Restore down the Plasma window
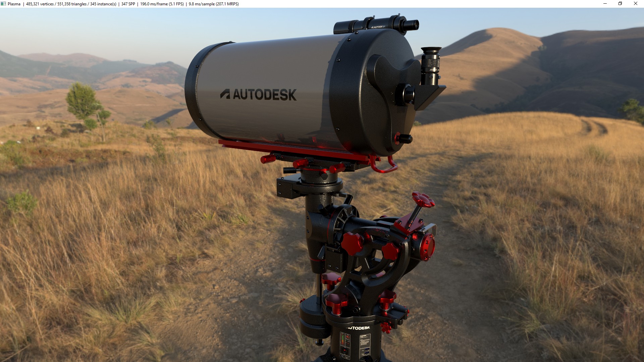644x362 pixels. [620, 4]
